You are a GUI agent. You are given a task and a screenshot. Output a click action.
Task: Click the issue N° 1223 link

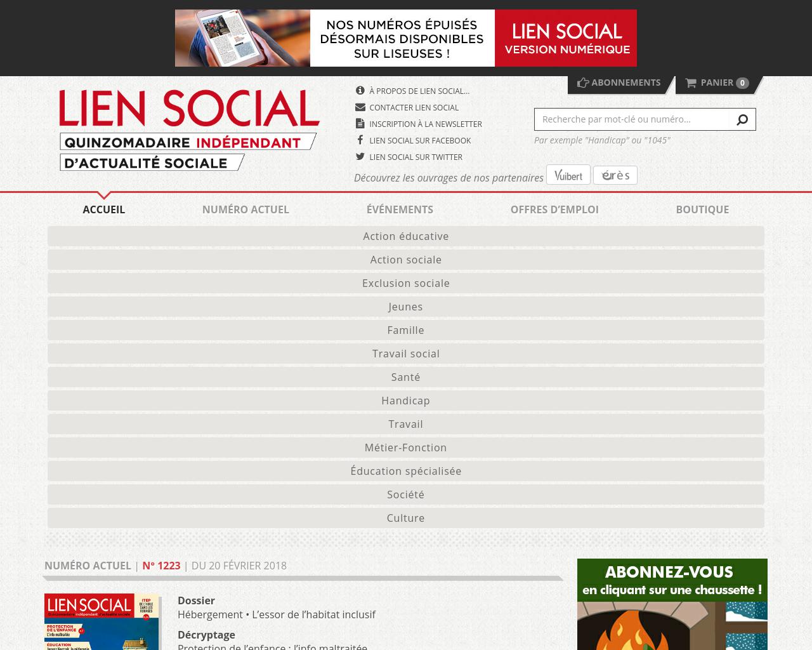pos(161,566)
